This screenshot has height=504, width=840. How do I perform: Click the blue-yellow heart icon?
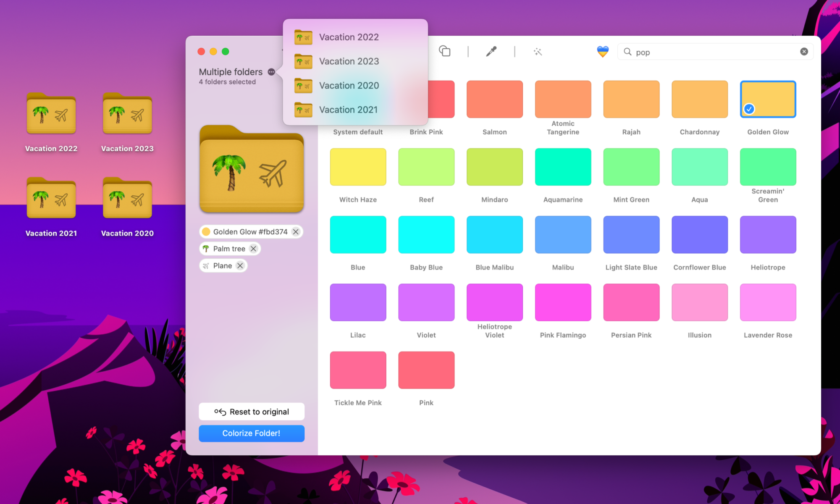(x=603, y=52)
